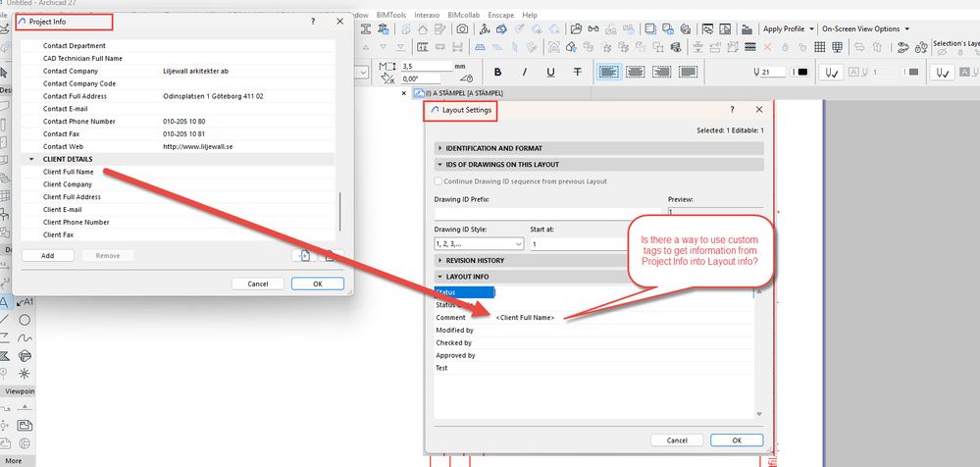Click More at bottom of toolbox

[13, 461]
